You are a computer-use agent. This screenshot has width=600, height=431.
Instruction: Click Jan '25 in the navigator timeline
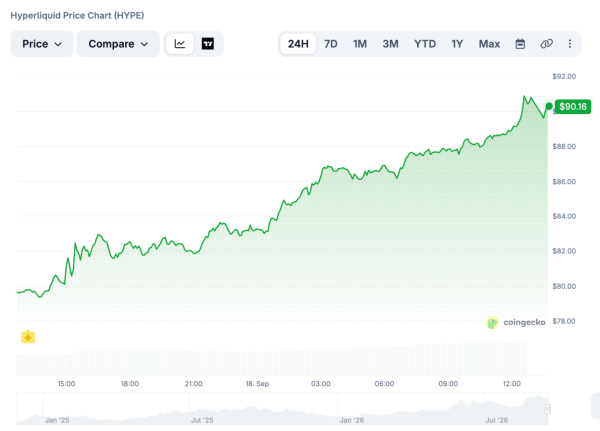tap(57, 420)
